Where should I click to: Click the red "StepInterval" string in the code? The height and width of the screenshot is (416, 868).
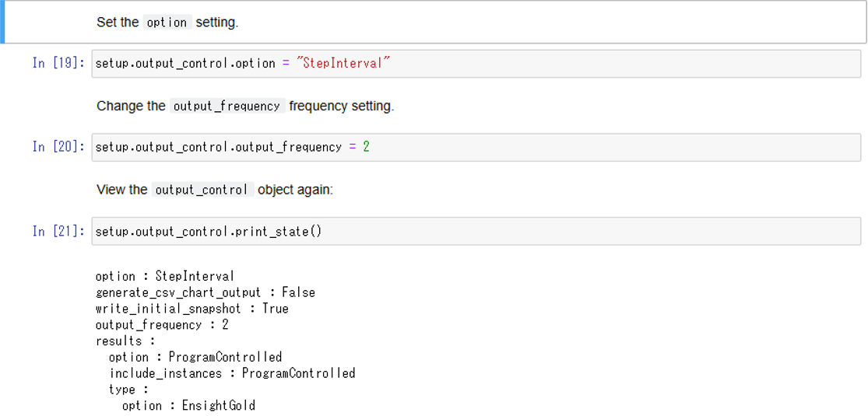(343, 64)
